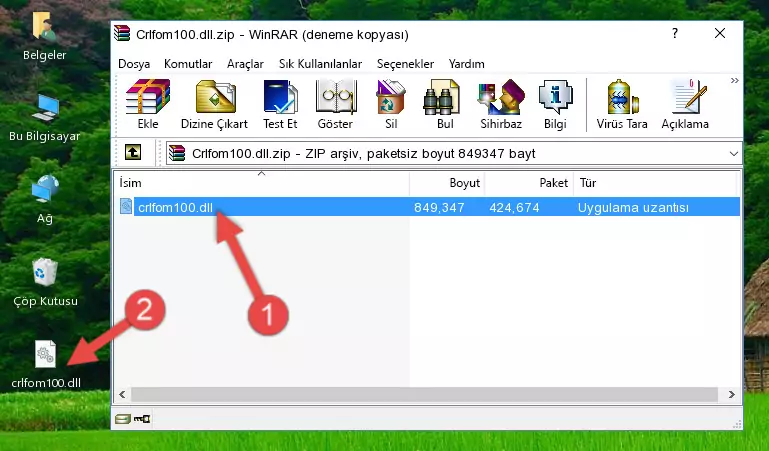Click the Uygulama uzantısı type cell
This screenshot has width=769, height=451.
coord(633,207)
